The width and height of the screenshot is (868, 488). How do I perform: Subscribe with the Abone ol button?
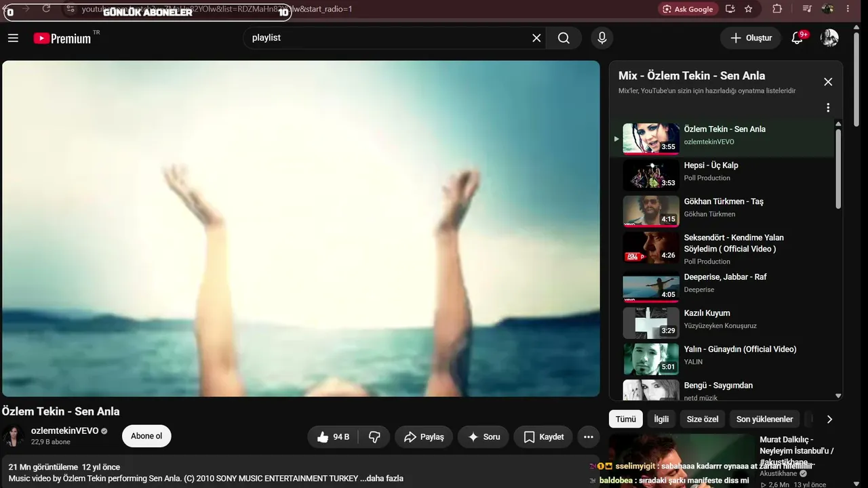[146, 436]
